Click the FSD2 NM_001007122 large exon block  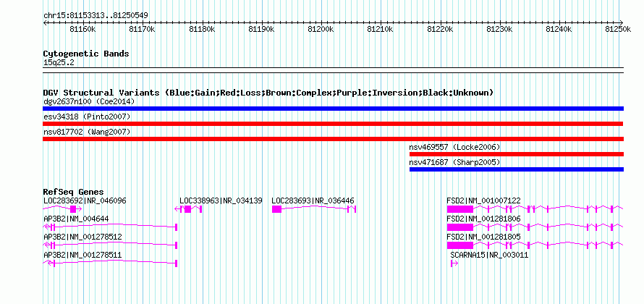pos(460,209)
